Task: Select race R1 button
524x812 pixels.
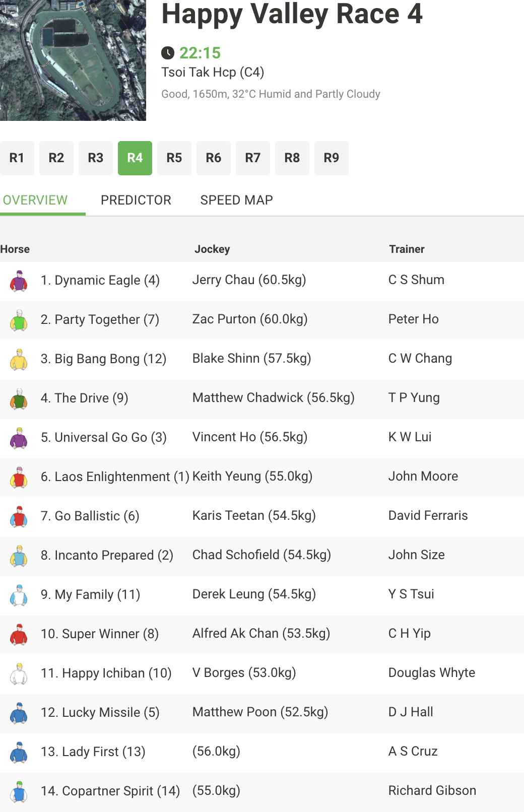Action: coord(17,158)
